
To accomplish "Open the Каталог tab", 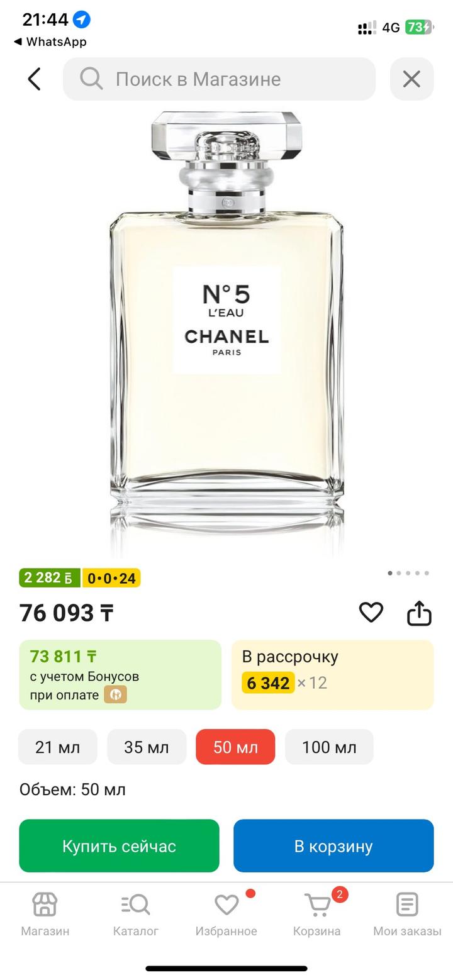I will tap(136, 914).
